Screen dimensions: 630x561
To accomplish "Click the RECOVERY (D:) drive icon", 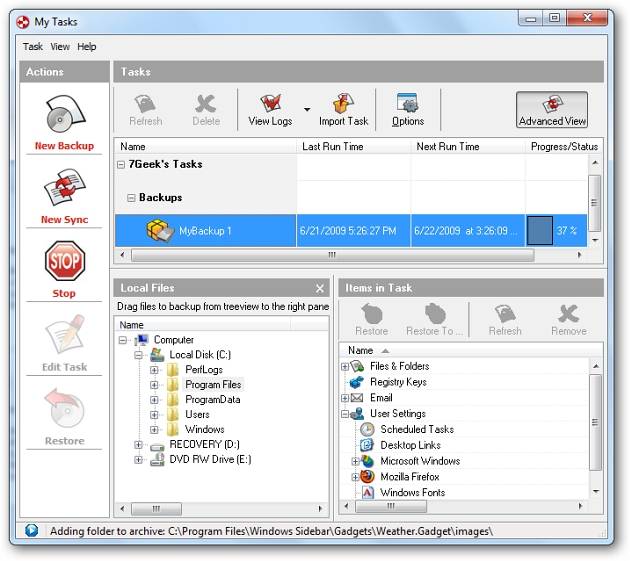I will [157, 446].
